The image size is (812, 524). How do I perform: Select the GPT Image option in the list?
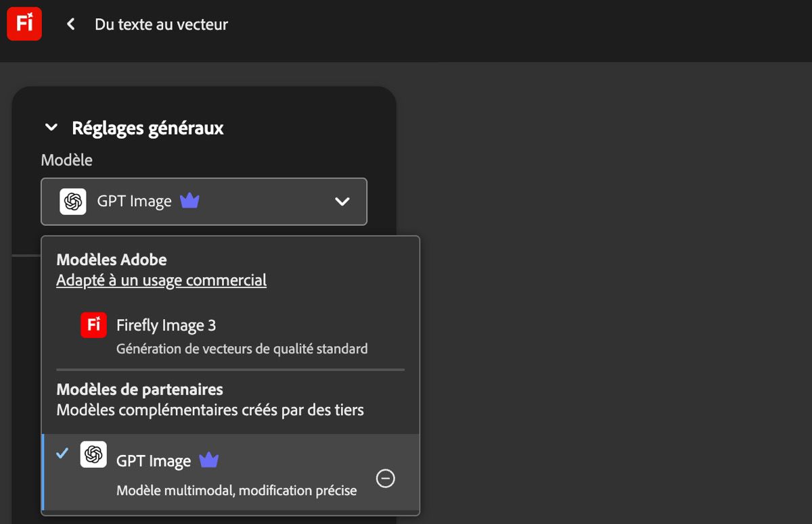coord(230,472)
